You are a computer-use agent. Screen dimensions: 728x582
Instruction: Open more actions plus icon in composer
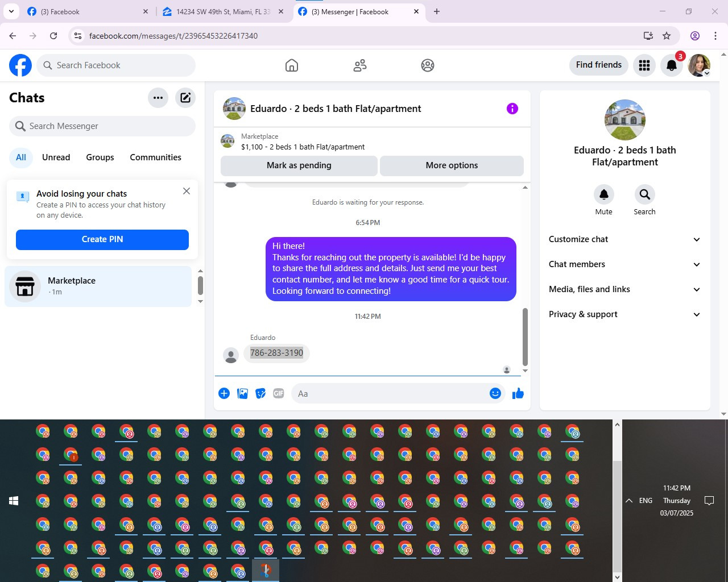224,393
